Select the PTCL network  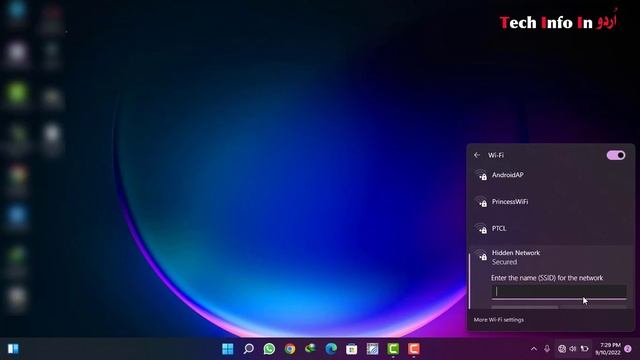[550, 229]
